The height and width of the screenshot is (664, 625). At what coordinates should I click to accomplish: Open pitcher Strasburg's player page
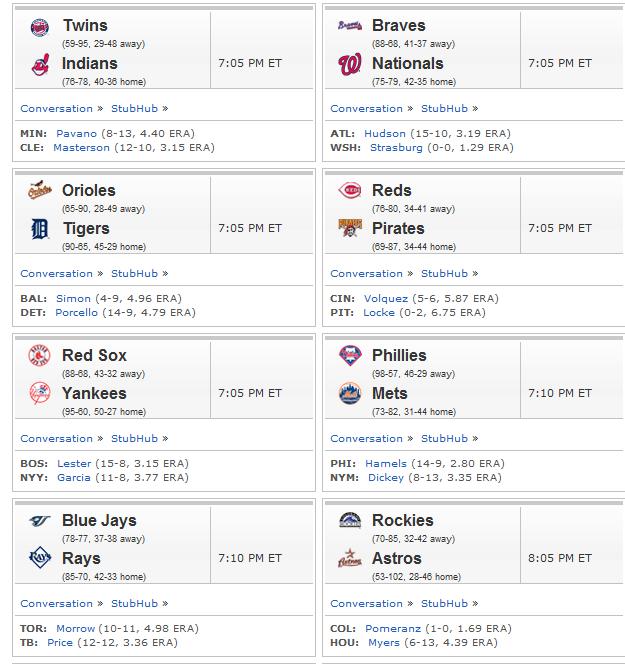[396, 148]
